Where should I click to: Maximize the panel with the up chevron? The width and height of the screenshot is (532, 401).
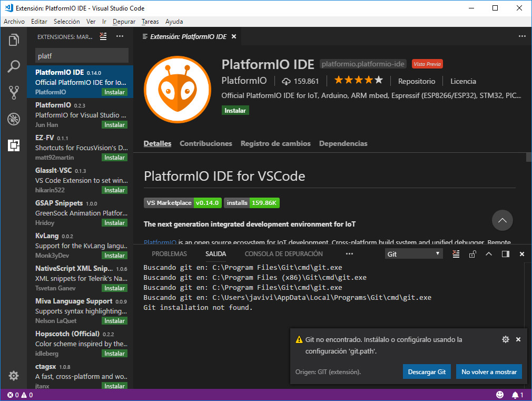(x=489, y=253)
